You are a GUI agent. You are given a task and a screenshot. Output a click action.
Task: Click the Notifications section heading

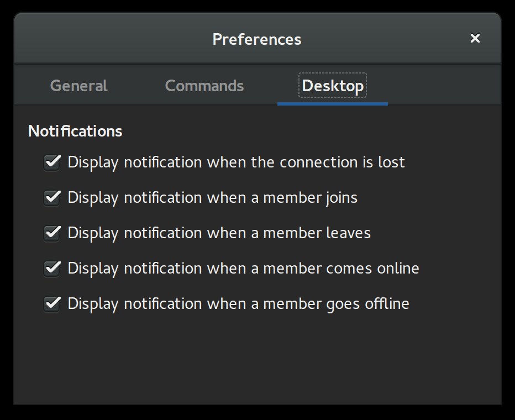pyautogui.click(x=75, y=131)
